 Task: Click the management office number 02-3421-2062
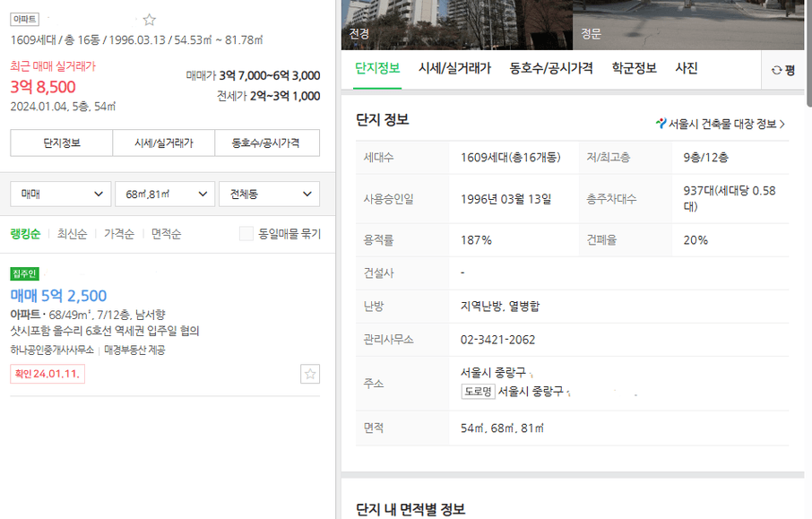pos(497,340)
